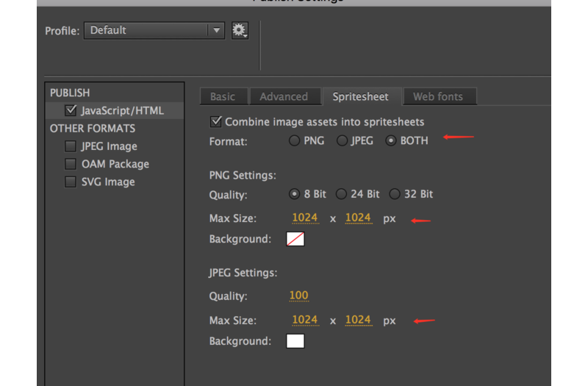
Task: Click the PNG Settings heading
Action: coord(243,176)
